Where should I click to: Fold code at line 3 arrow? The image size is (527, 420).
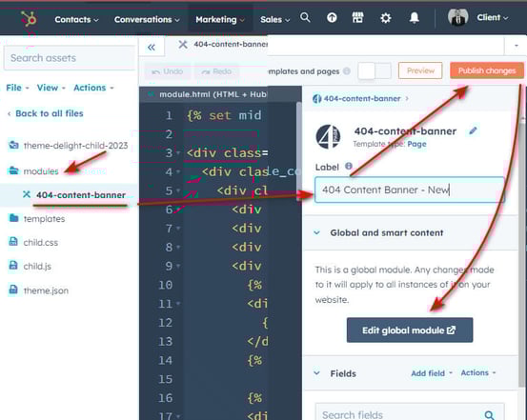tap(178, 153)
